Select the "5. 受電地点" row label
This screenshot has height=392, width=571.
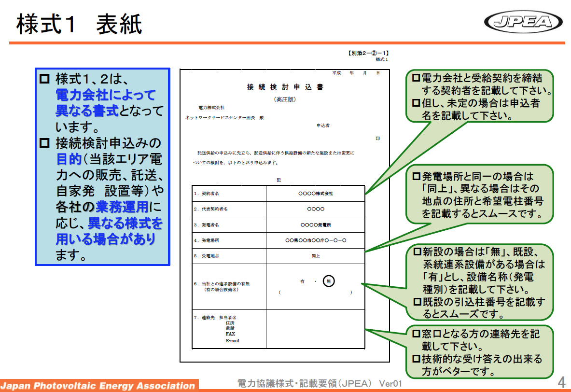(x=207, y=256)
